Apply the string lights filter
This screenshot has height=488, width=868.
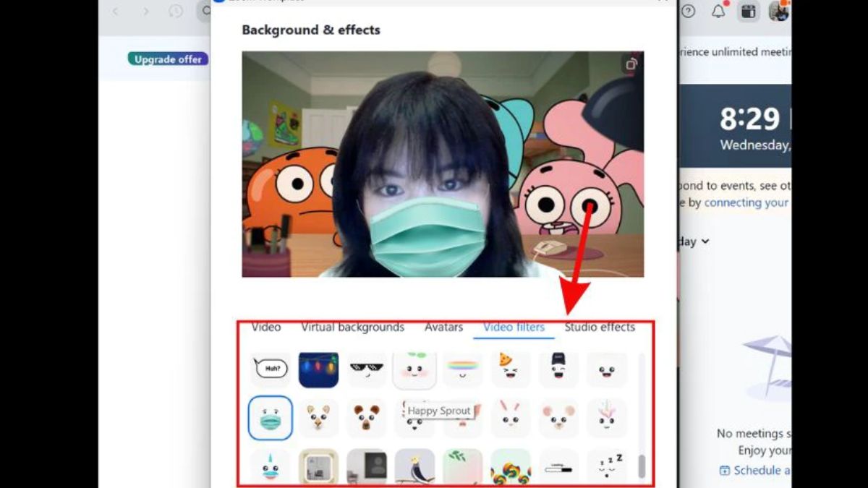coord(319,368)
